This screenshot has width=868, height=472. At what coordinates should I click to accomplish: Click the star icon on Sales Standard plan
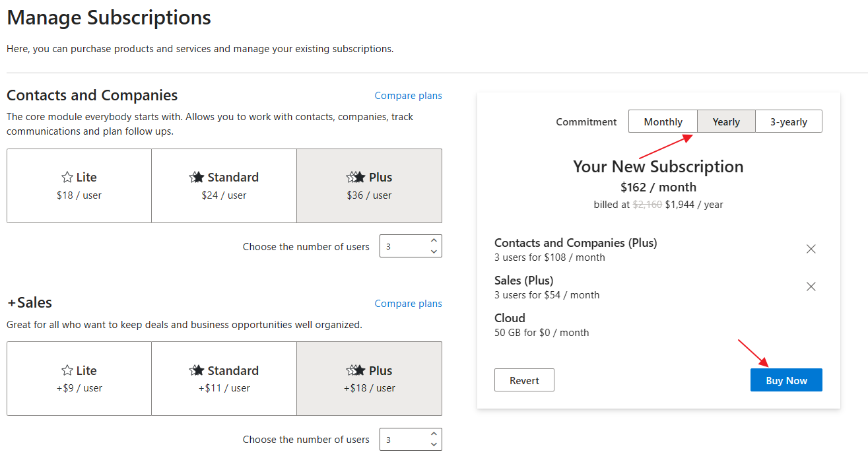coord(197,370)
